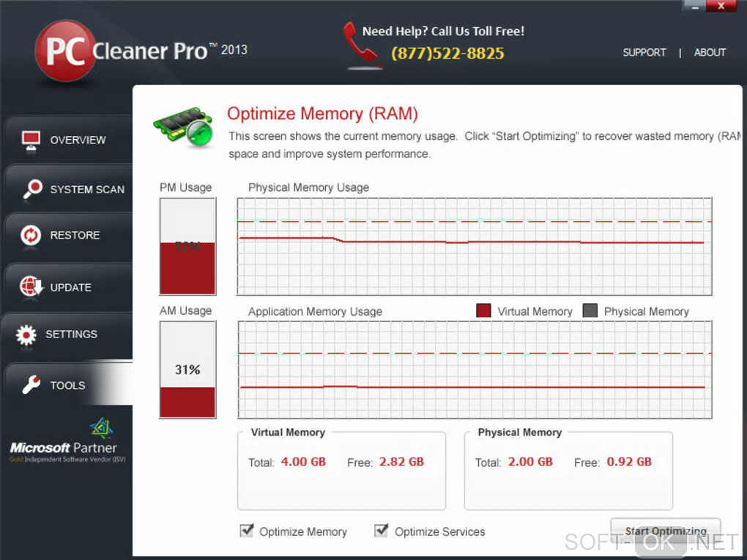This screenshot has height=560, width=747.
Task: Click the Restore circular arrows icon
Action: (31, 235)
